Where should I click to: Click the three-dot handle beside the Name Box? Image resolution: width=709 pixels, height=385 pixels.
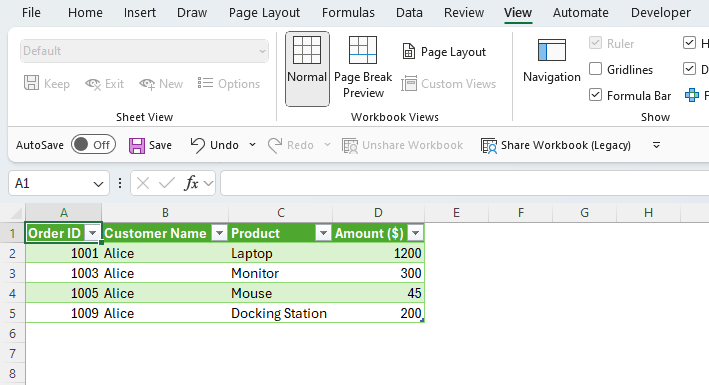pos(120,183)
